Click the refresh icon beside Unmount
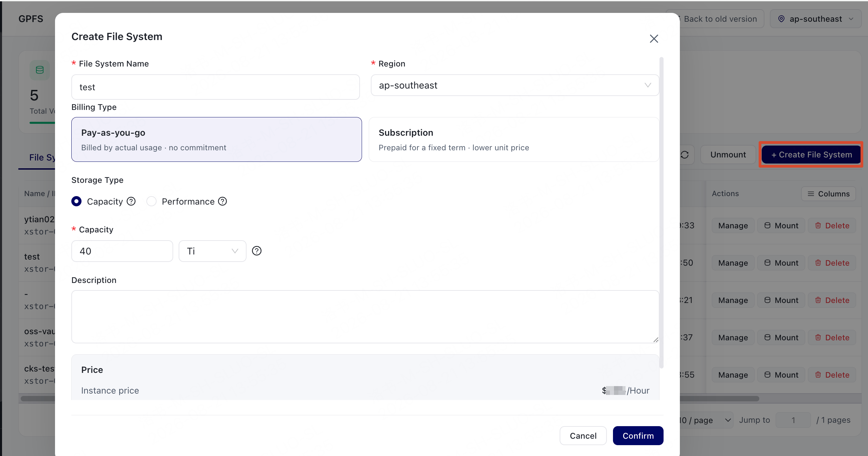Viewport: 868px width, 456px height. coord(685,155)
